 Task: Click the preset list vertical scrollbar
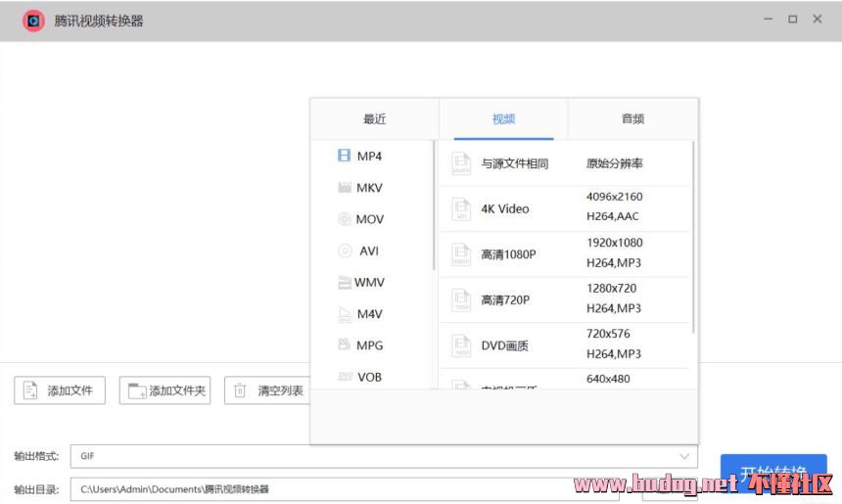click(693, 237)
